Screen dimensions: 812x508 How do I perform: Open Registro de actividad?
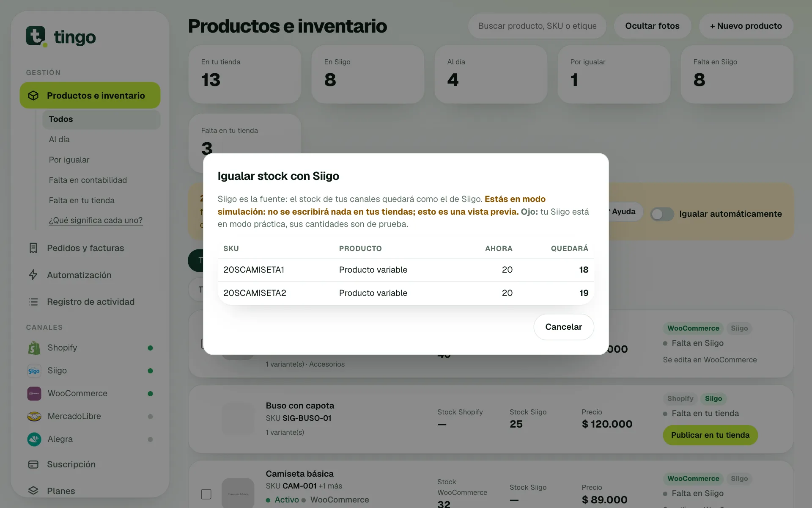(x=91, y=302)
